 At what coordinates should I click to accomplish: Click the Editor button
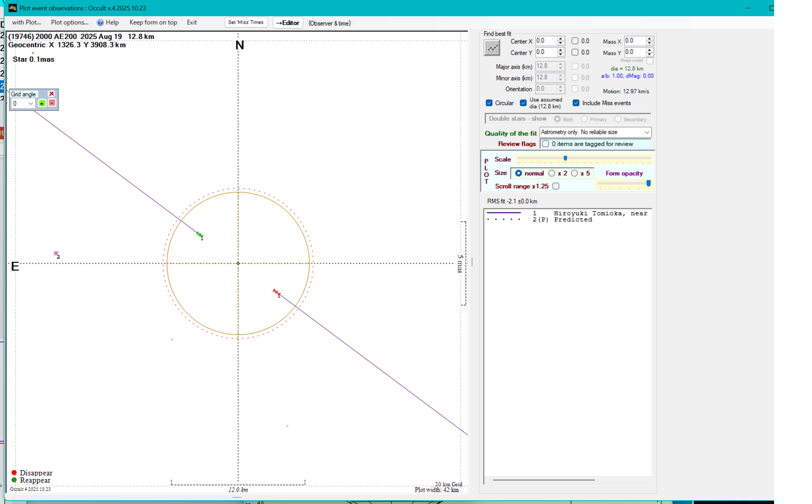(x=288, y=23)
